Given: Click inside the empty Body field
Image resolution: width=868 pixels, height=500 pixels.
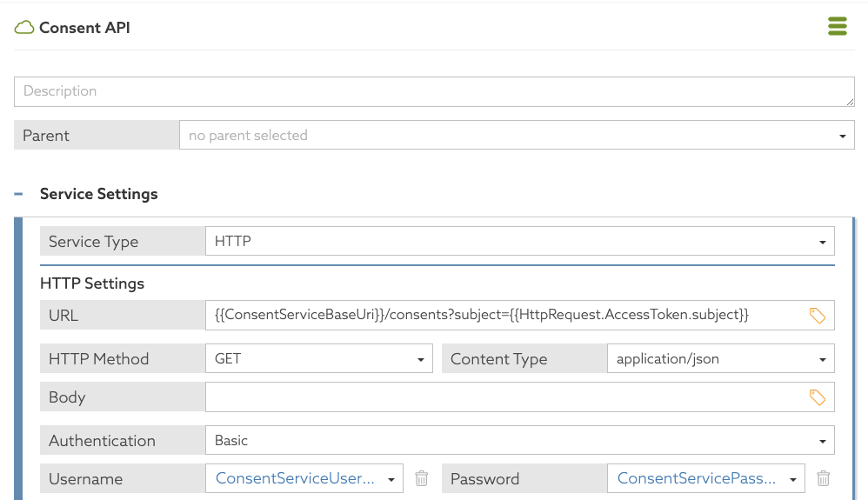Looking at the screenshot, I should click(x=504, y=397).
